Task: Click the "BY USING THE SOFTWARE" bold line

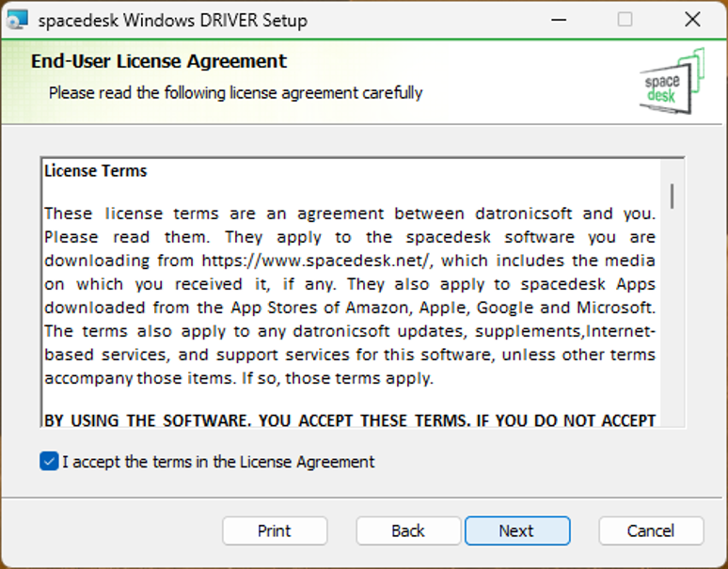Action: point(350,420)
